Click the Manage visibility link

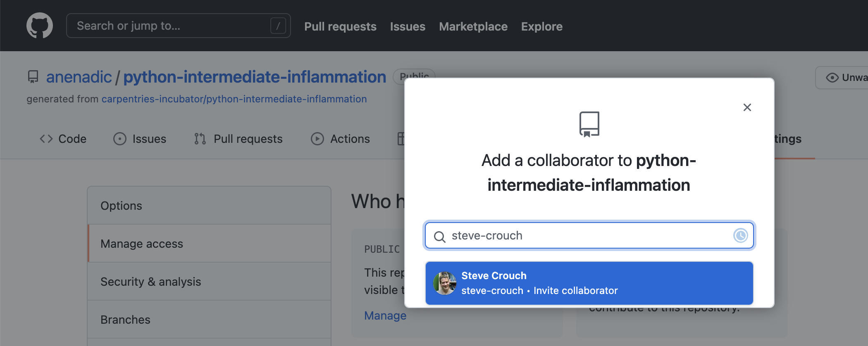pos(385,315)
